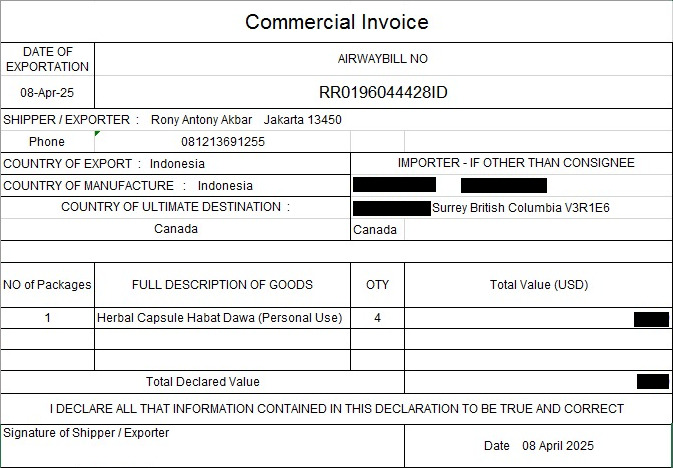
Task: Click the 08-Apr-25 exportation date cell
Action: coord(47,92)
